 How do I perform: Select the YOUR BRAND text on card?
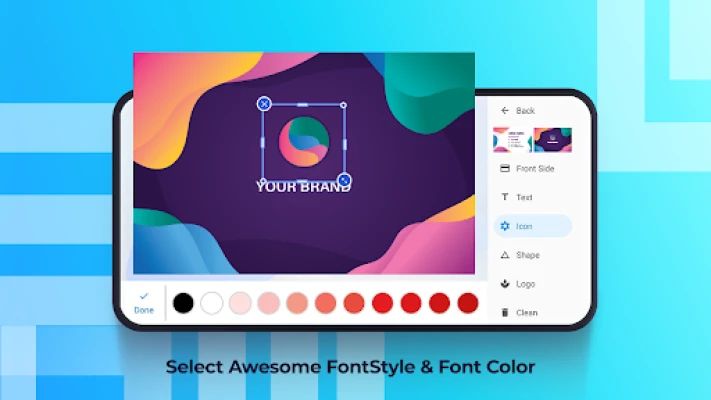pyautogui.click(x=303, y=187)
